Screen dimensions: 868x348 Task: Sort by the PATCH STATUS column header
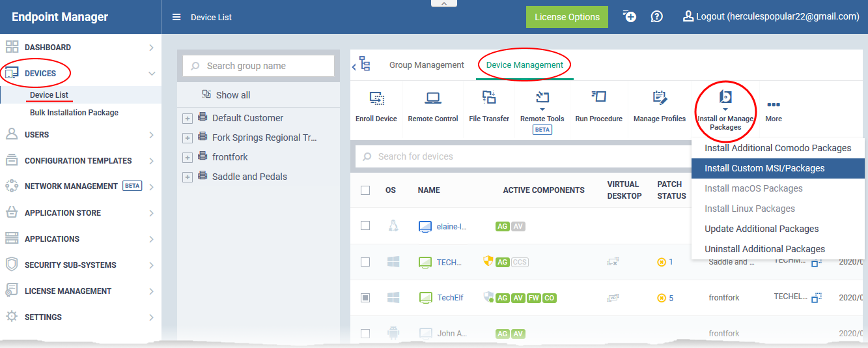671,190
